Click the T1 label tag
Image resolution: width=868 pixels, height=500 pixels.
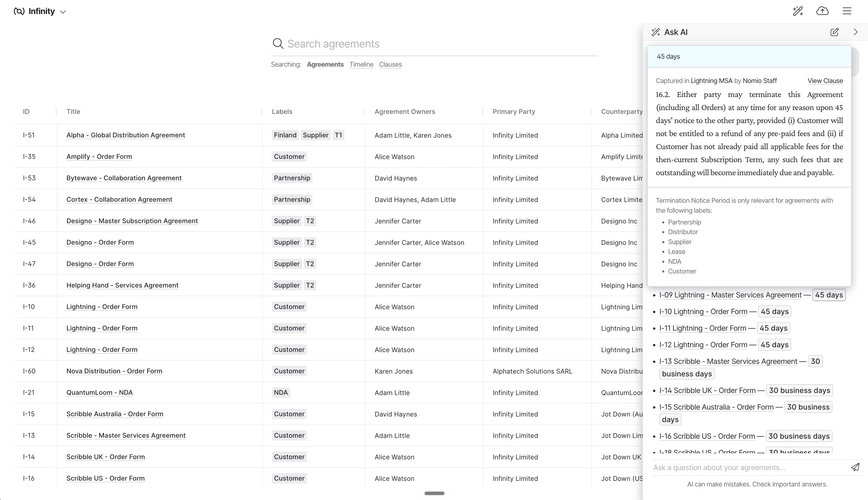pos(338,135)
